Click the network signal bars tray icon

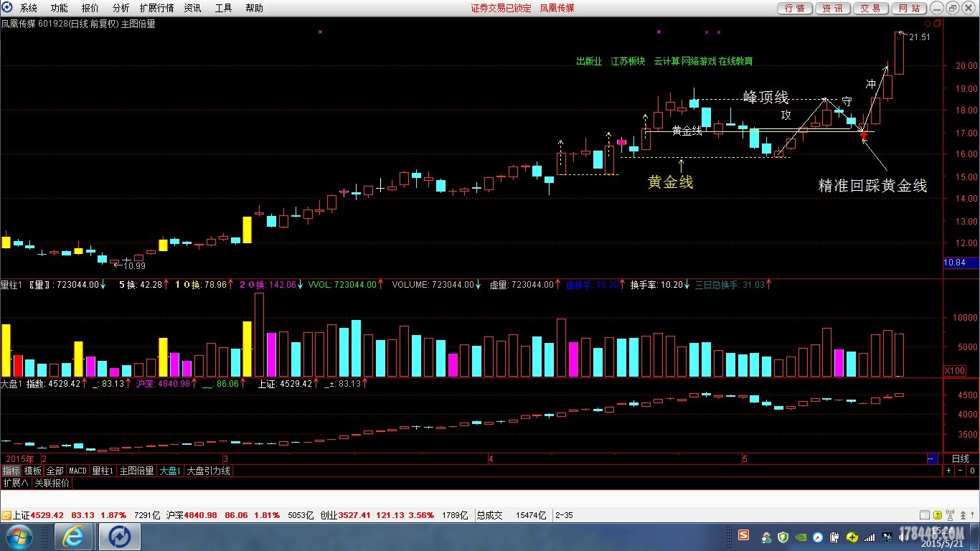(x=870, y=537)
